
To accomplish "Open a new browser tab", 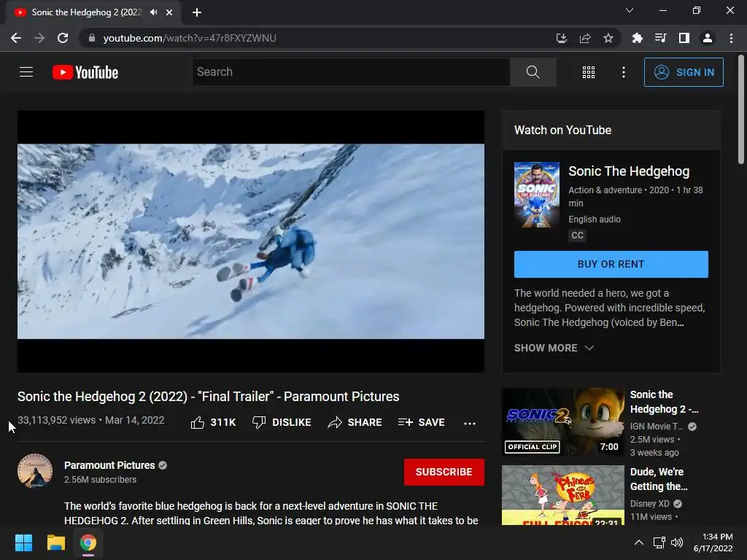I will click(x=197, y=12).
